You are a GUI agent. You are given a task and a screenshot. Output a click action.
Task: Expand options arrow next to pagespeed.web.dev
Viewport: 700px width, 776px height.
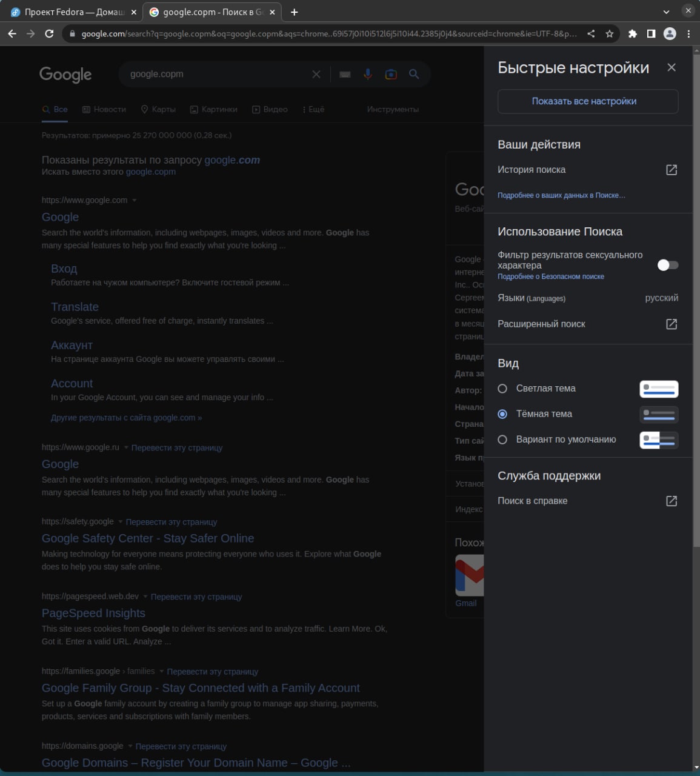145,597
